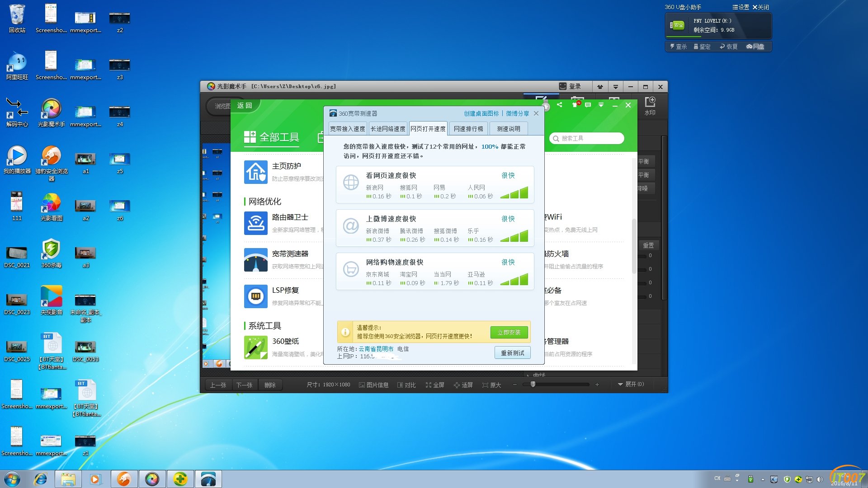Screen dimensions: 868x488
Task: Expand the 展开 (0) panel
Action: 631,384
